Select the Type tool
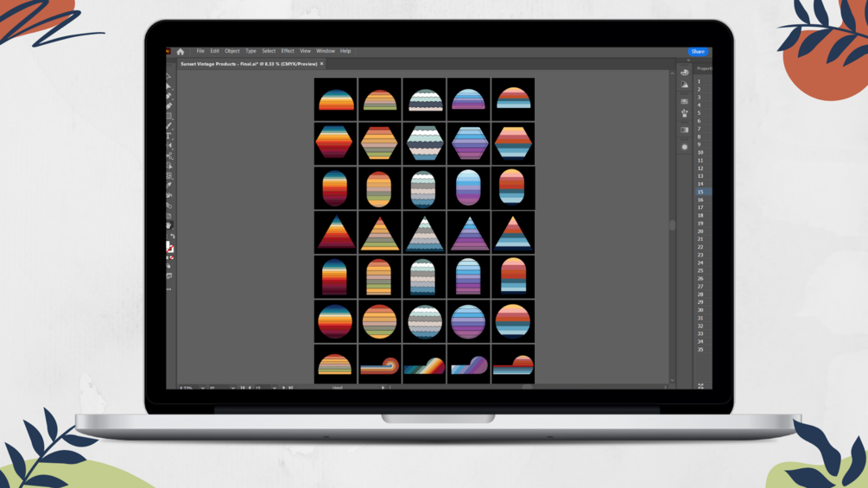868x488 pixels. 169,136
